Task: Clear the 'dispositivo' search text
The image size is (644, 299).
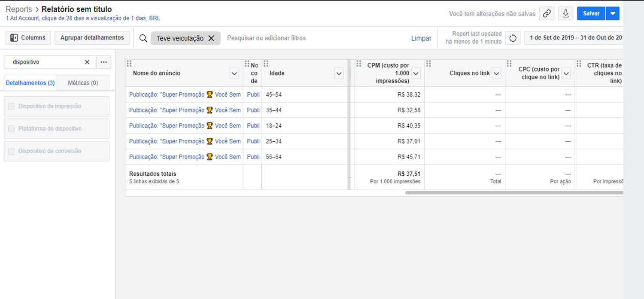Action: [x=87, y=62]
